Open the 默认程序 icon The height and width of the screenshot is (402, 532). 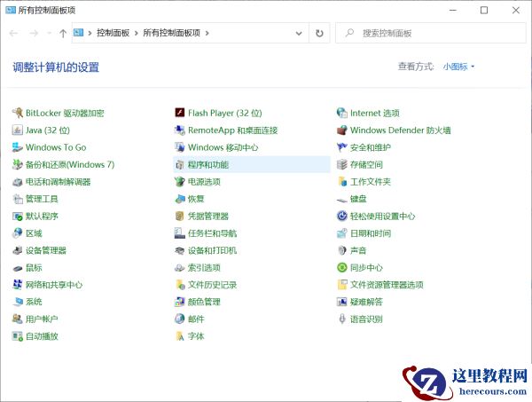click(18, 216)
